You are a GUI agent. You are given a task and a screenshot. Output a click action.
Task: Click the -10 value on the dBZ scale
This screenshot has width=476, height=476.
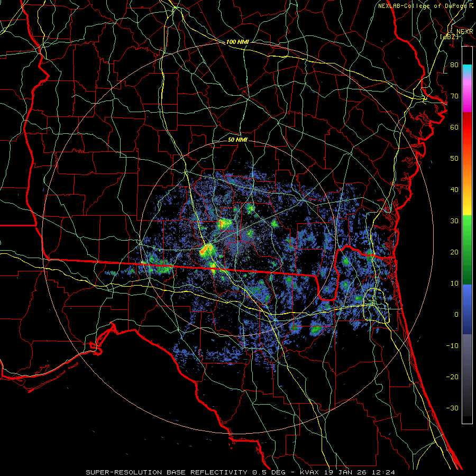[452, 345]
